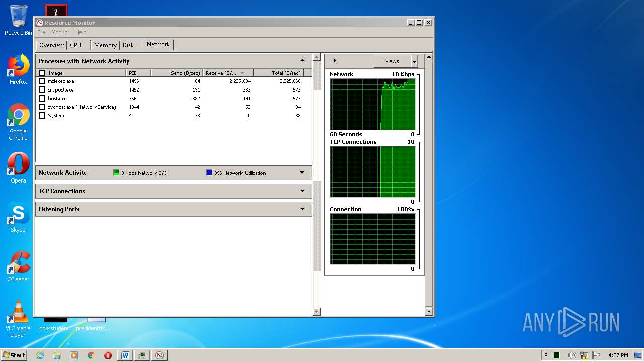
Task: Click the Network throughput graph
Action: click(372, 104)
